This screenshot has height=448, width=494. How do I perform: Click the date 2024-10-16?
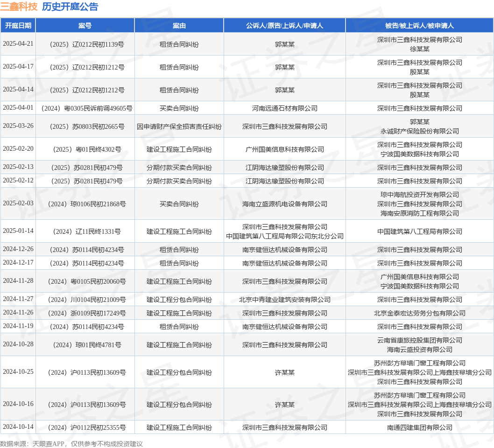(18, 404)
